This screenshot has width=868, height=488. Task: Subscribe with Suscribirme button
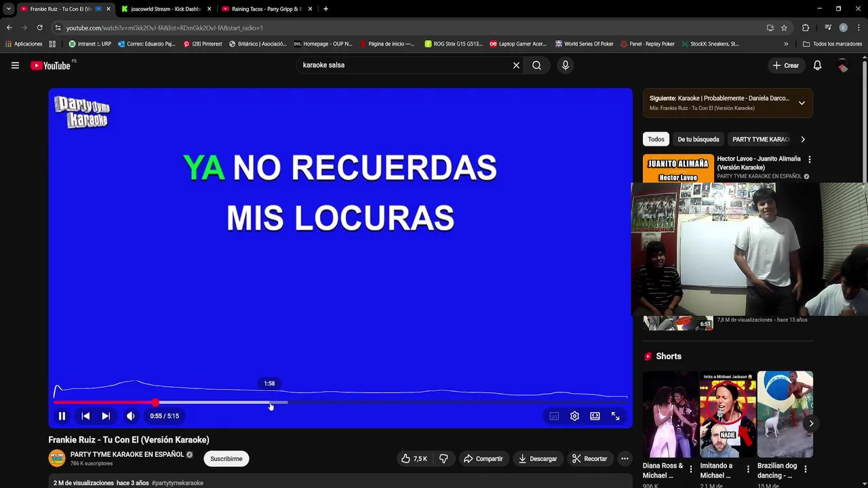click(x=226, y=459)
